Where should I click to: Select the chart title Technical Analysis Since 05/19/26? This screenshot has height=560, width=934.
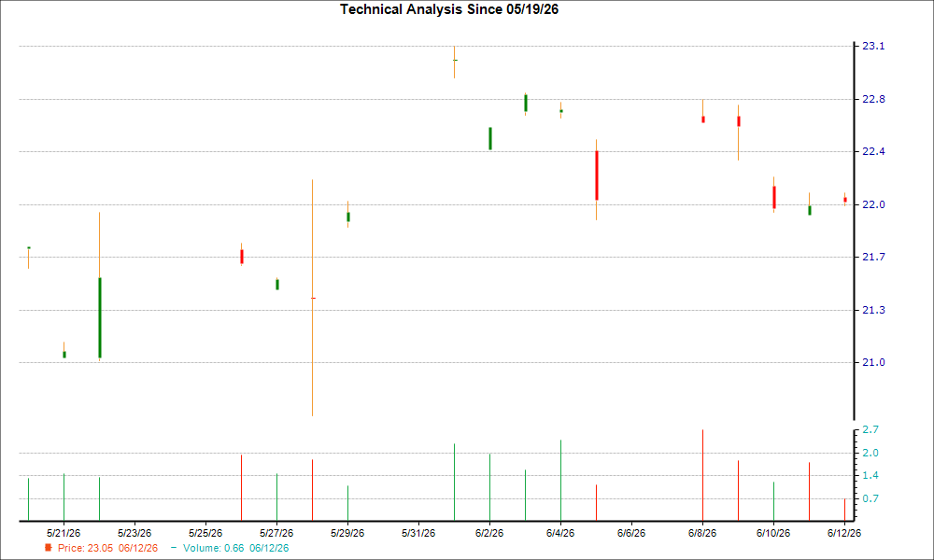tap(449, 9)
